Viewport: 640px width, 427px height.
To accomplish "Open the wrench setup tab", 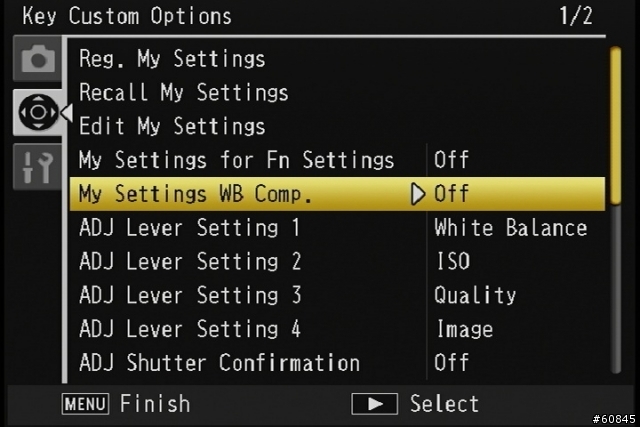I will 38,167.
